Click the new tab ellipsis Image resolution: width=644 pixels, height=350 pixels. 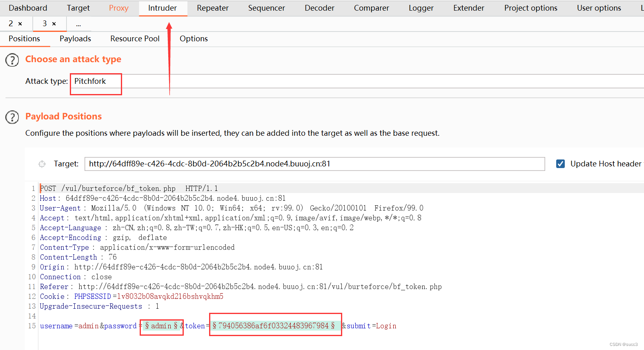(78, 25)
